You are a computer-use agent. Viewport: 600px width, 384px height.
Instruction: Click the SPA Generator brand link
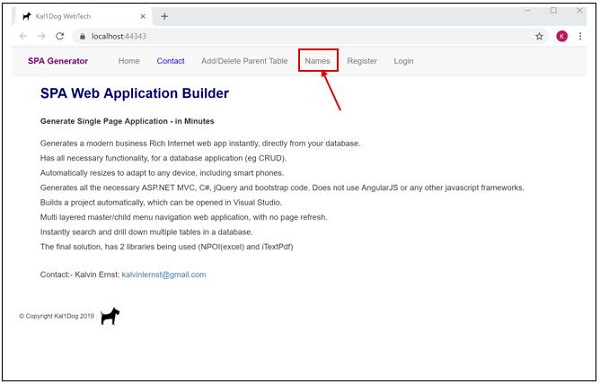tap(58, 61)
